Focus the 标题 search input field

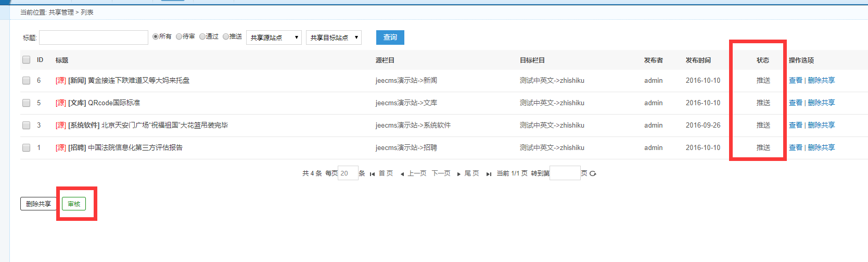point(94,38)
